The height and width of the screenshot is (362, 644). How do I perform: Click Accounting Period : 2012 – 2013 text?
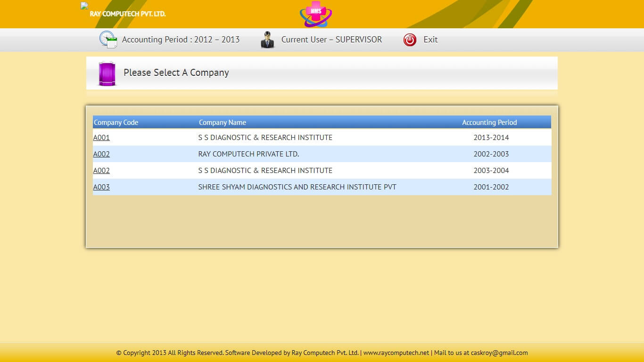pos(181,40)
